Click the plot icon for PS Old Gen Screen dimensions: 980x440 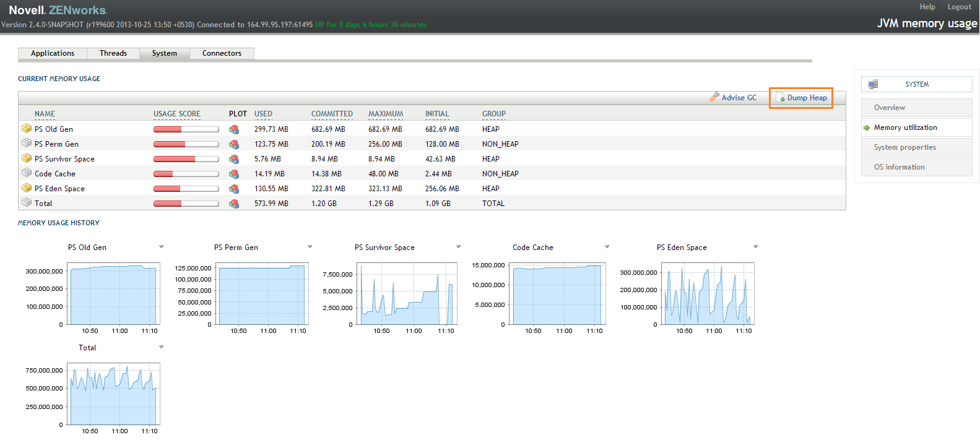[x=234, y=129]
